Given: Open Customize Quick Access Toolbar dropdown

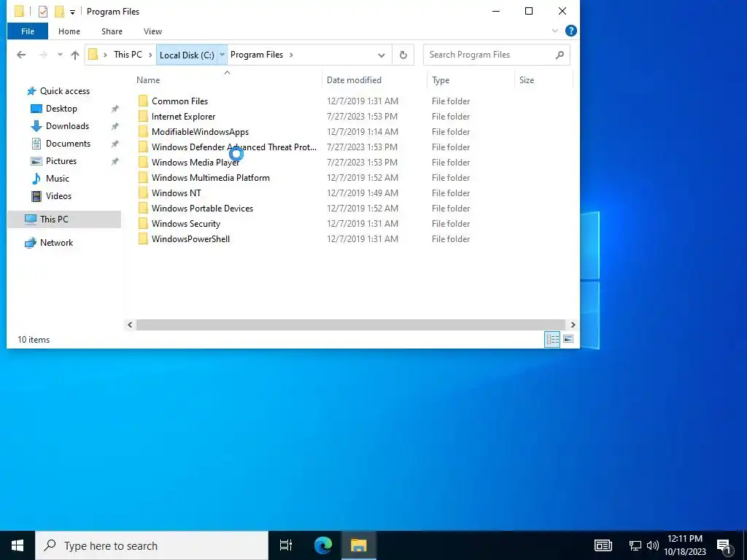Looking at the screenshot, I should coord(72,12).
